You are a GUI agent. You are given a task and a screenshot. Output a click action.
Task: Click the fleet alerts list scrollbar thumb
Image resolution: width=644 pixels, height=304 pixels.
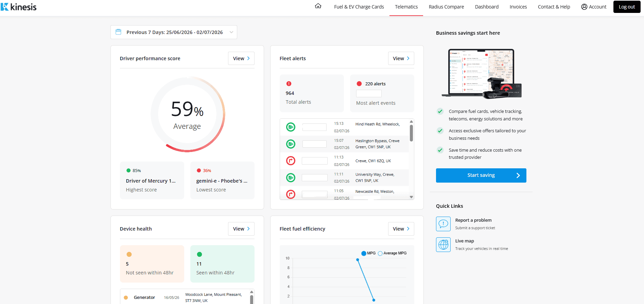(411, 133)
